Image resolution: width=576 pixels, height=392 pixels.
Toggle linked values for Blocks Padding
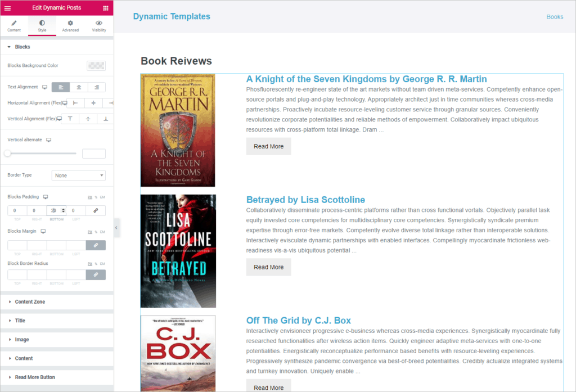pyautogui.click(x=96, y=210)
